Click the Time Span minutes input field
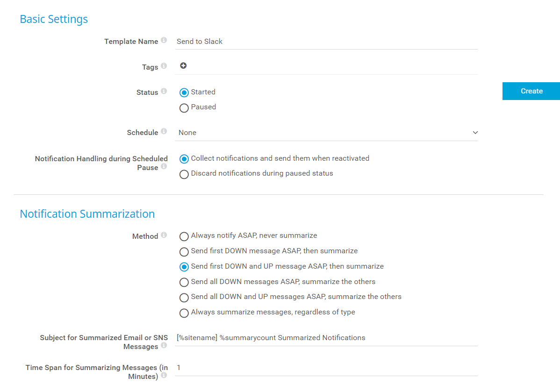560x392 pixels. tap(326, 368)
